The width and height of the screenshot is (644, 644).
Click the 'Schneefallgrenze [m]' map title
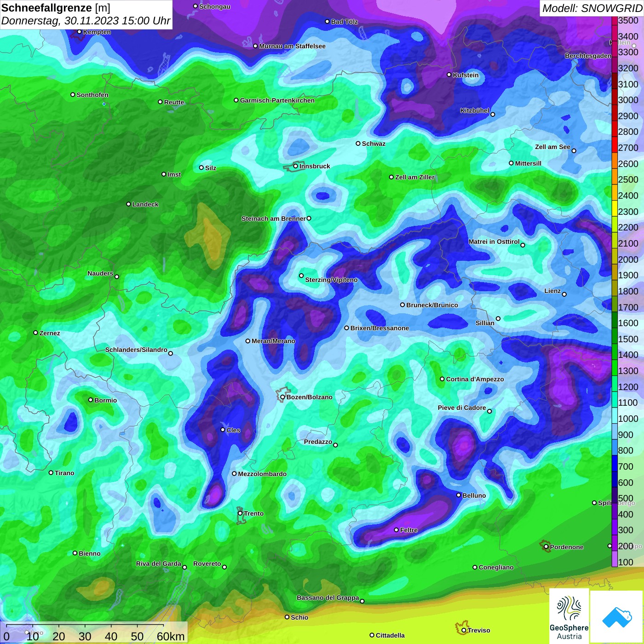(56, 8)
